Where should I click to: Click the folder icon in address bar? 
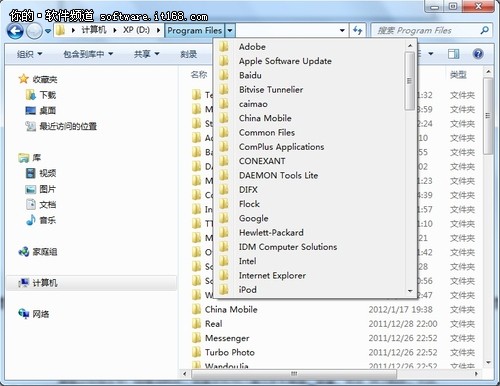click(x=60, y=30)
